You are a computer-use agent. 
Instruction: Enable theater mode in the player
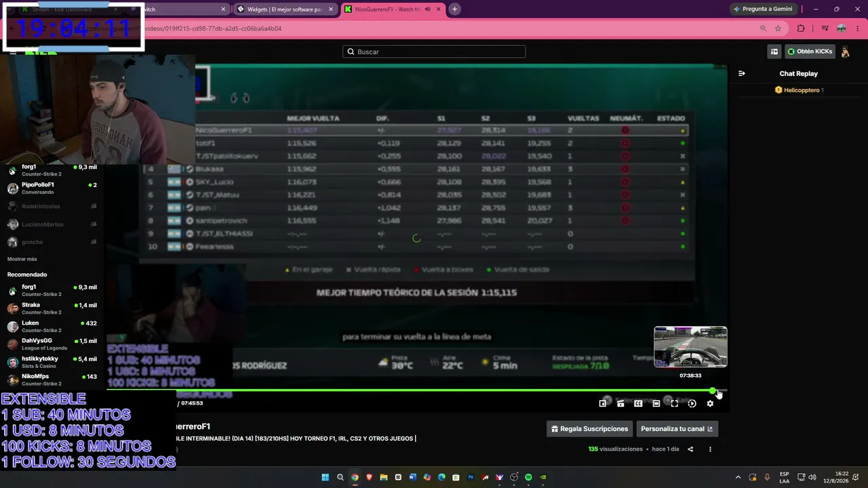click(656, 403)
